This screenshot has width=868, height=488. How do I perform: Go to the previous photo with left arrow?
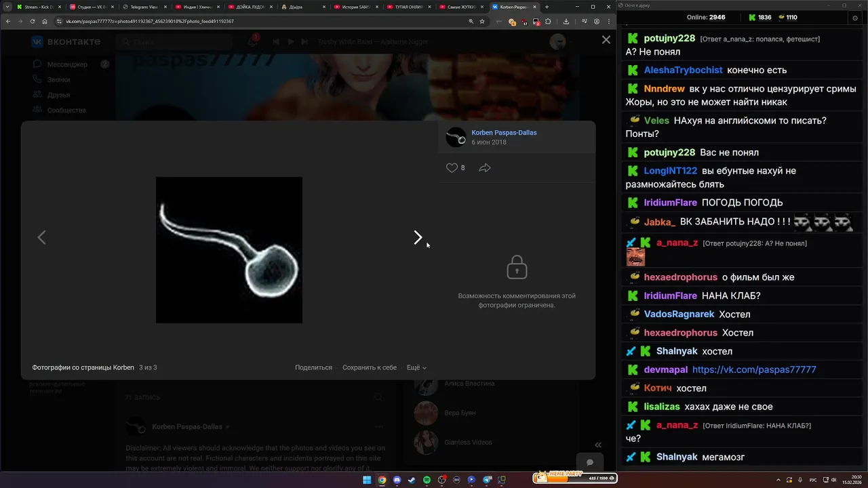click(41, 237)
